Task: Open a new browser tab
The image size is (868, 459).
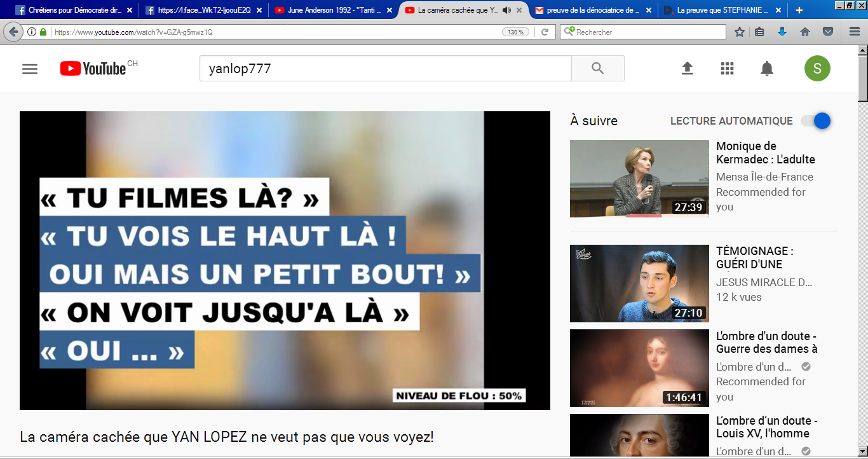Action: point(799,10)
